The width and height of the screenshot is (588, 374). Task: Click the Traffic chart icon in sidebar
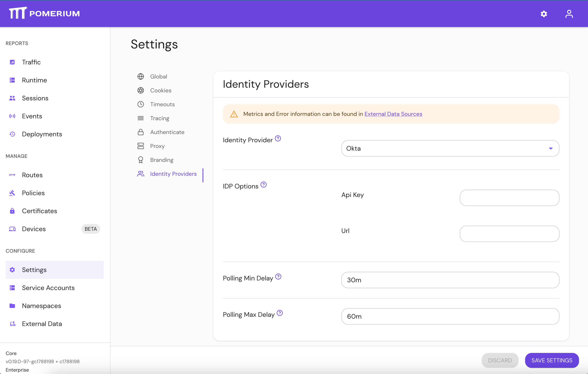click(x=12, y=62)
